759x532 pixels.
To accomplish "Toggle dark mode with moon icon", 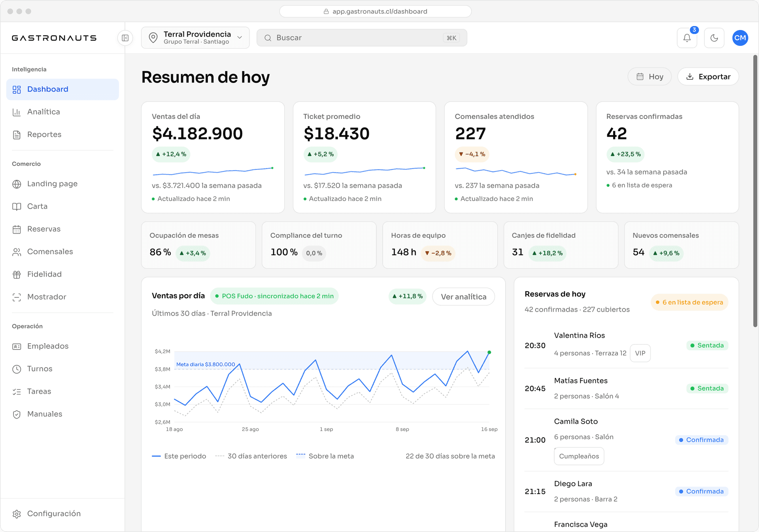I will tap(714, 38).
